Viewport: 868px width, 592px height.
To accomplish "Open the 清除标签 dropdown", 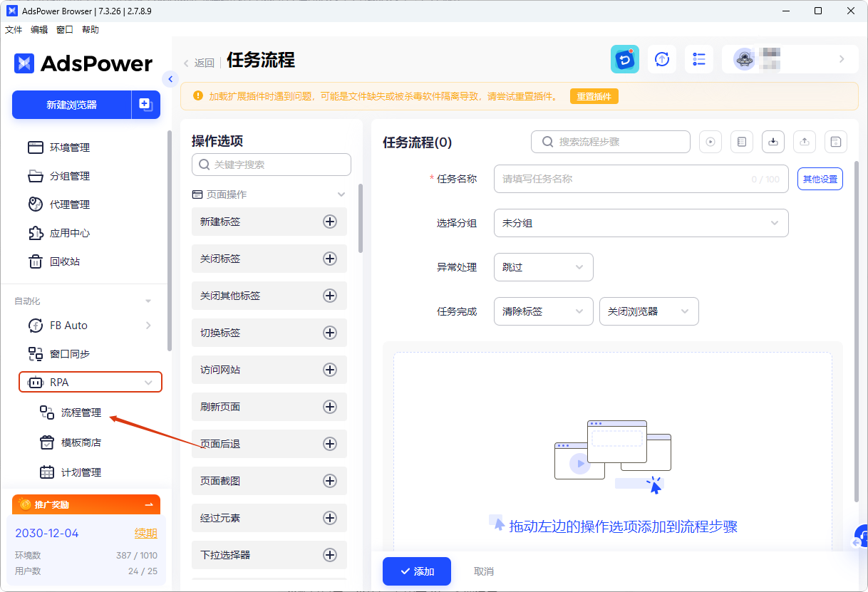I will pyautogui.click(x=544, y=311).
